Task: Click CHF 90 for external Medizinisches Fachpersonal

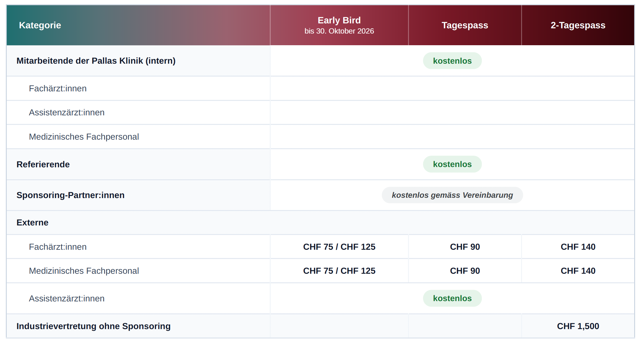Action: tap(465, 271)
